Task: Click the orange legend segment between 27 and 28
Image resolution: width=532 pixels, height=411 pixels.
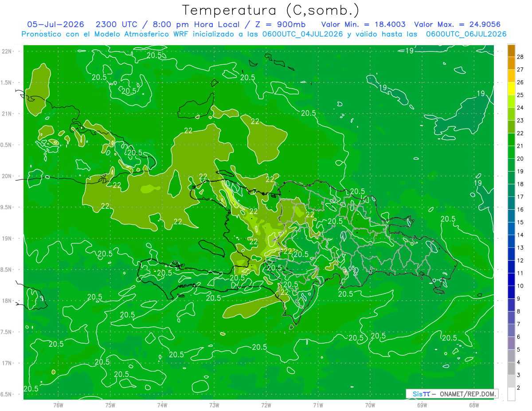Action: point(511,63)
